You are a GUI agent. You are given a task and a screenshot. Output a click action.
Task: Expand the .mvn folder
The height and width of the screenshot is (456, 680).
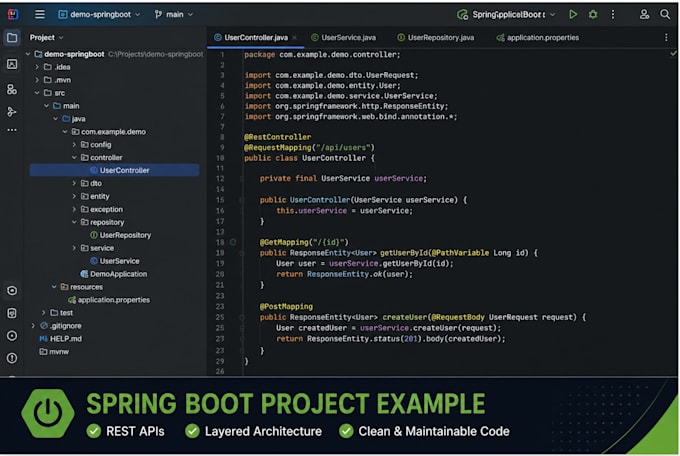(x=37, y=80)
